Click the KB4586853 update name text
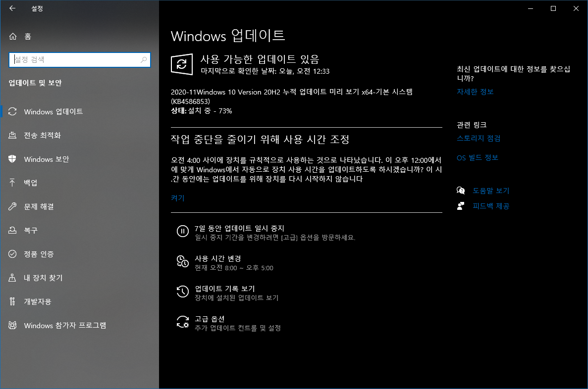This screenshot has width=588, height=389. (292, 97)
